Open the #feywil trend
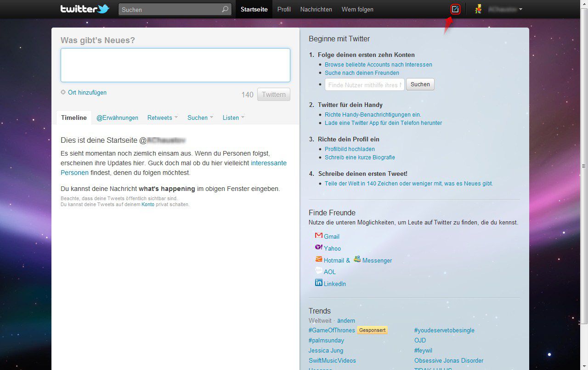 [423, 350]
